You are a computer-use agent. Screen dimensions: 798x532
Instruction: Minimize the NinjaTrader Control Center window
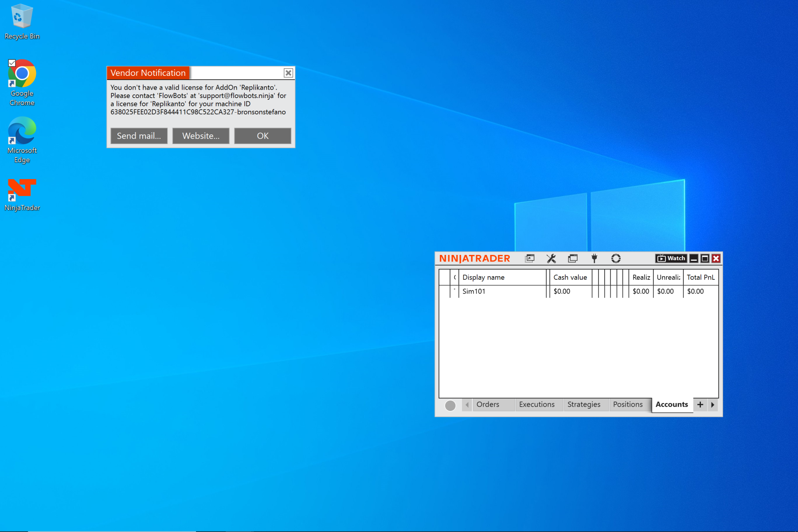click(694, 258)
